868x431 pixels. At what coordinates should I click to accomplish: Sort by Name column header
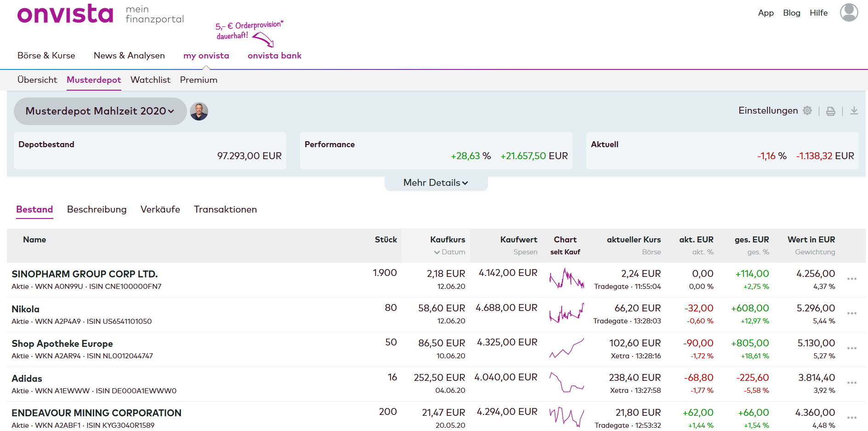34,240
